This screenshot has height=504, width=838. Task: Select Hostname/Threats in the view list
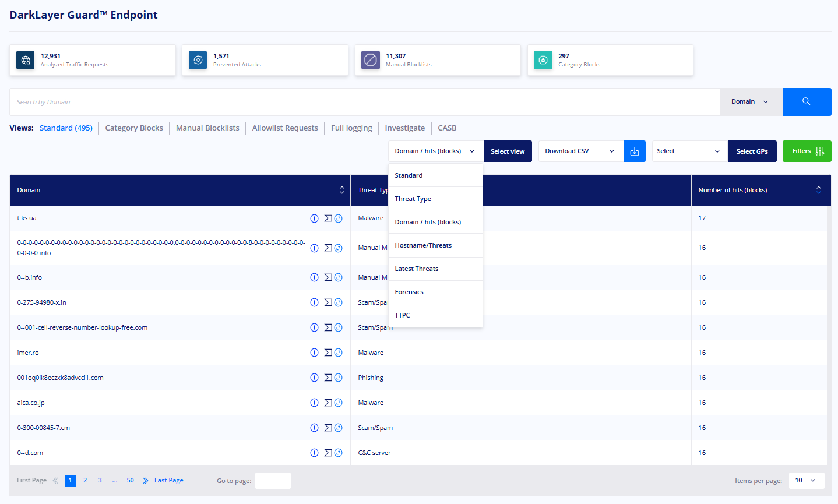coord(435,245)
